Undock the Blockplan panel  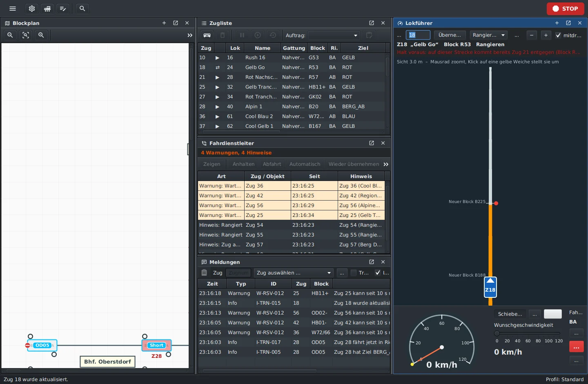point(176,23)
